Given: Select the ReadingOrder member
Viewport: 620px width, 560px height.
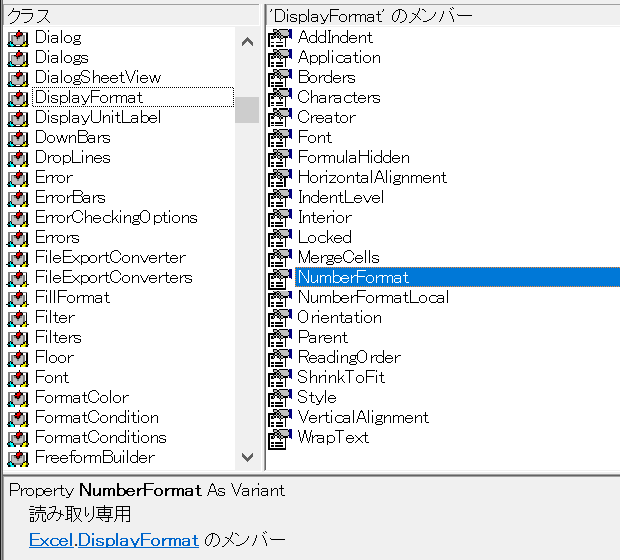Looking at the screenshot, I should [x=349, y=358].
